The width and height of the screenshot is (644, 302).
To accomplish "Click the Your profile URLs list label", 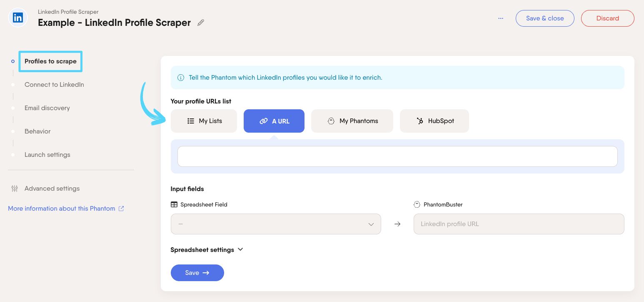I will 201,101.
